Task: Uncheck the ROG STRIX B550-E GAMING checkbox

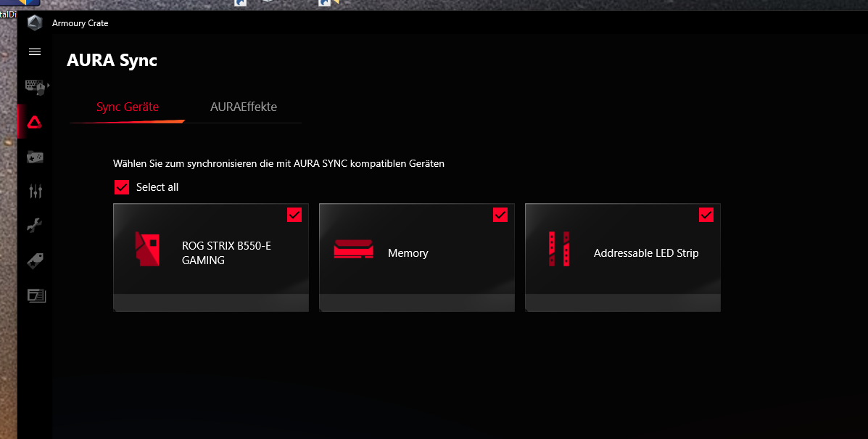Action: (x=294, y=215)
